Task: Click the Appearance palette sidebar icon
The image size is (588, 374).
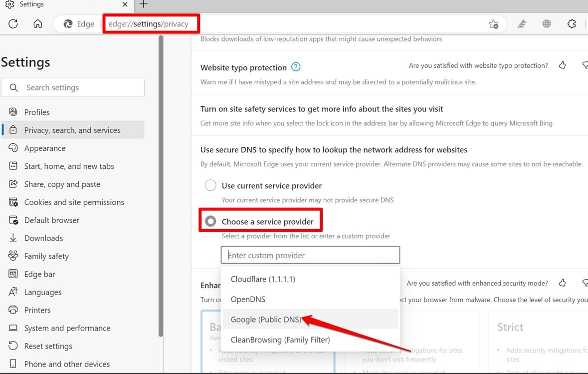Action: 13,148
